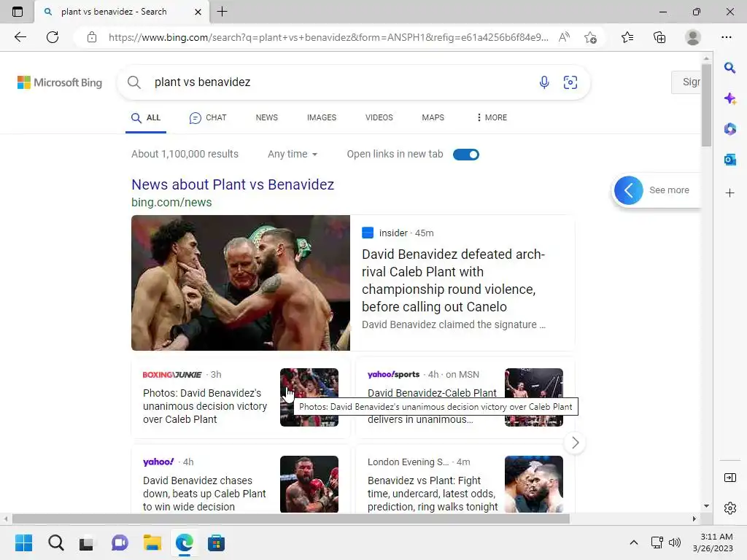
Task: Click the search magnifier in Bing box
Action: click(x=134, y=82)
